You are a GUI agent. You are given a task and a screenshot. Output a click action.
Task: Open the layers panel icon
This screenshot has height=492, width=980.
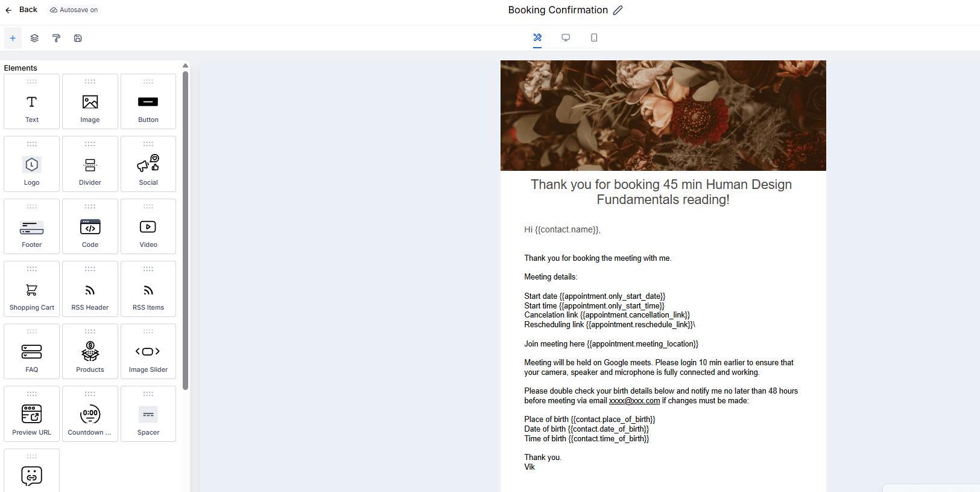coord(34,38)
